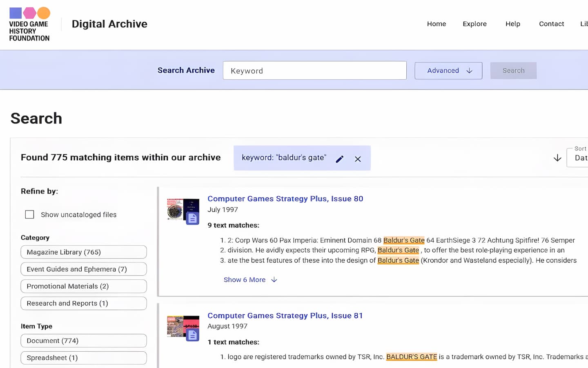Open the Help menu item
Screen dimensions: 588x368
tap(512, 24)
